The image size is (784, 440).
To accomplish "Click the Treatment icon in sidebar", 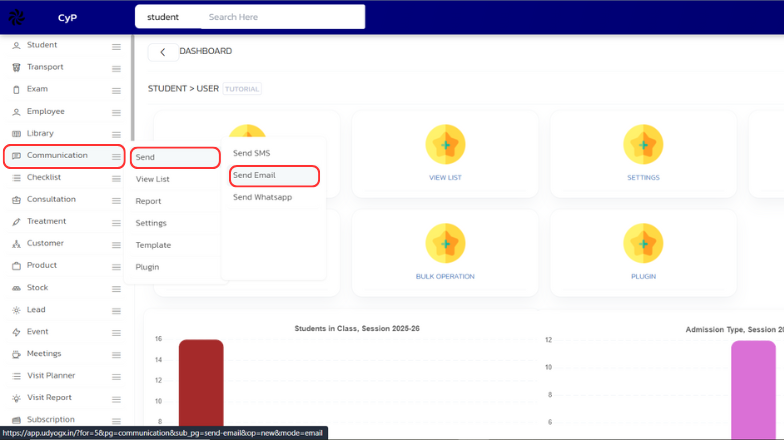I will click(16, 221).
